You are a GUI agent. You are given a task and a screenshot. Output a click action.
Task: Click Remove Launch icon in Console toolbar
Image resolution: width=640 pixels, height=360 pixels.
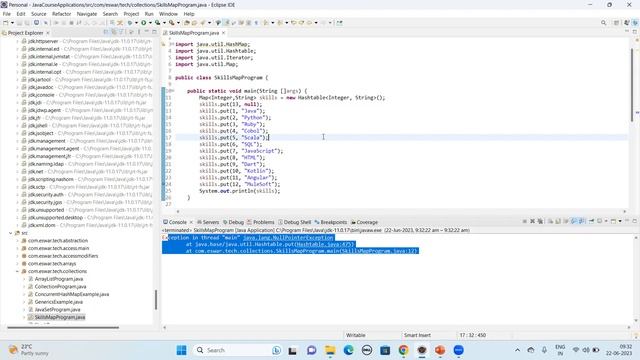(x=532, y=221)
